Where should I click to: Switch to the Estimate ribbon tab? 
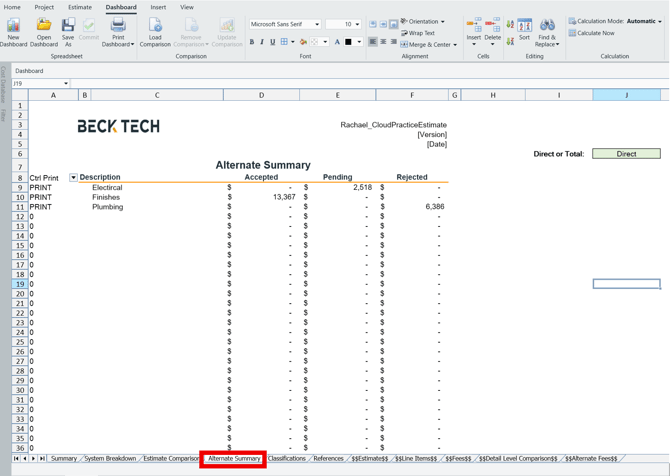coord(80,7)
